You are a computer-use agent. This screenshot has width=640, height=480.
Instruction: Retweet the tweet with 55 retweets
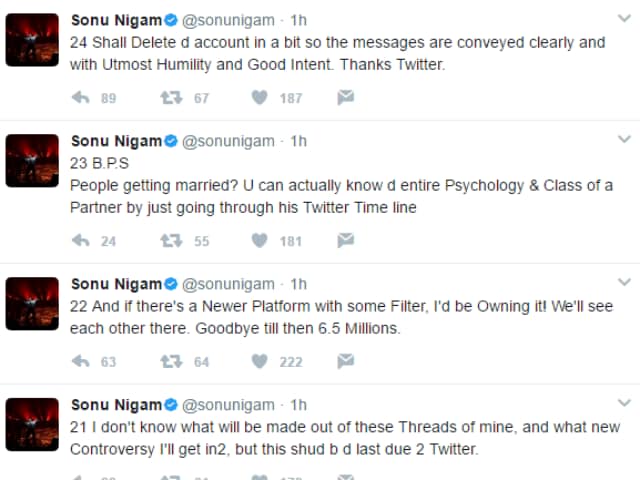tap(171, 240)
